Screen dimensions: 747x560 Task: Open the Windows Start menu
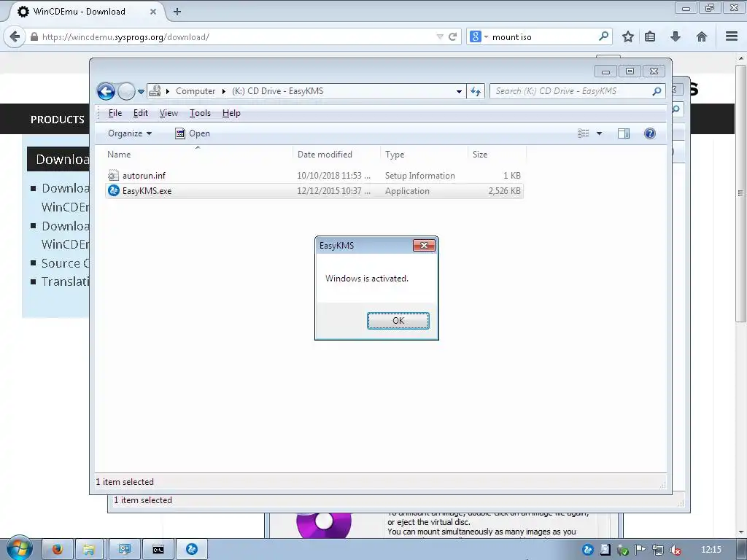19,548
